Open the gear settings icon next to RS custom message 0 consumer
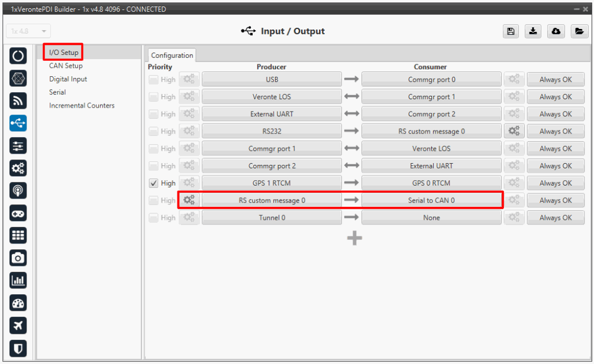The image size is (594, 364). [x=514, y=131]
